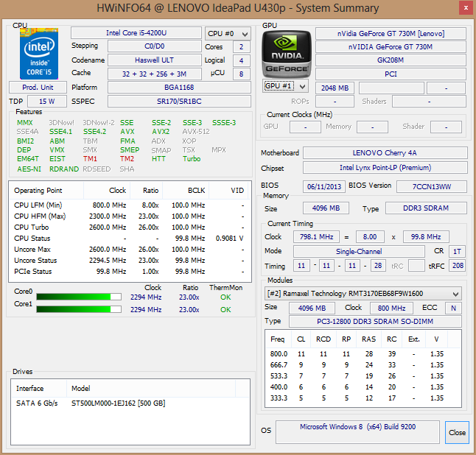Click the BIOS Version 7CCN13WW field
This screenshot has width=476, height=455.
(x=431, y=186)
